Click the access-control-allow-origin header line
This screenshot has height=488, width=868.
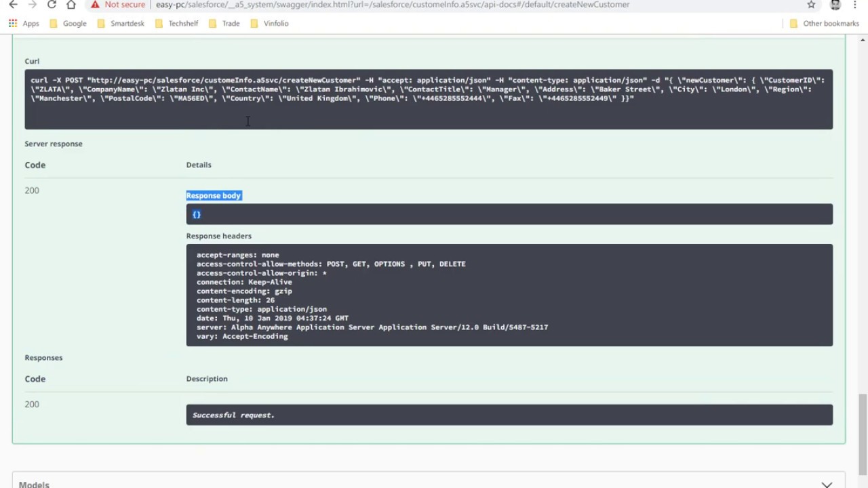262,273
